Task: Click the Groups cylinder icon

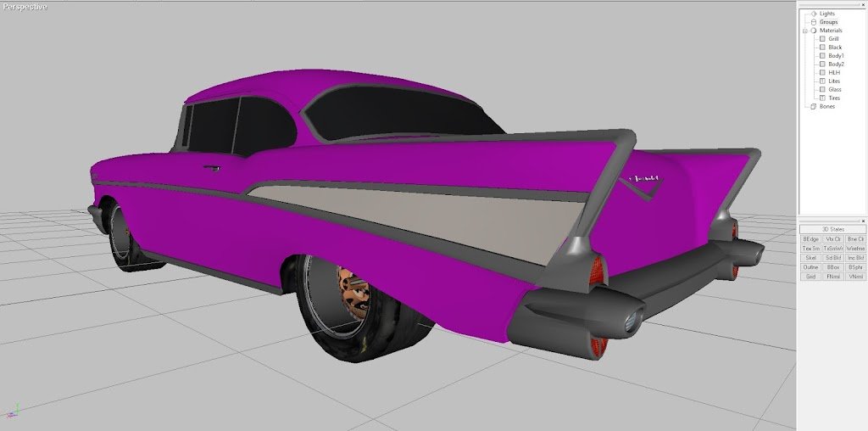Action: click(x=813, y=22)
